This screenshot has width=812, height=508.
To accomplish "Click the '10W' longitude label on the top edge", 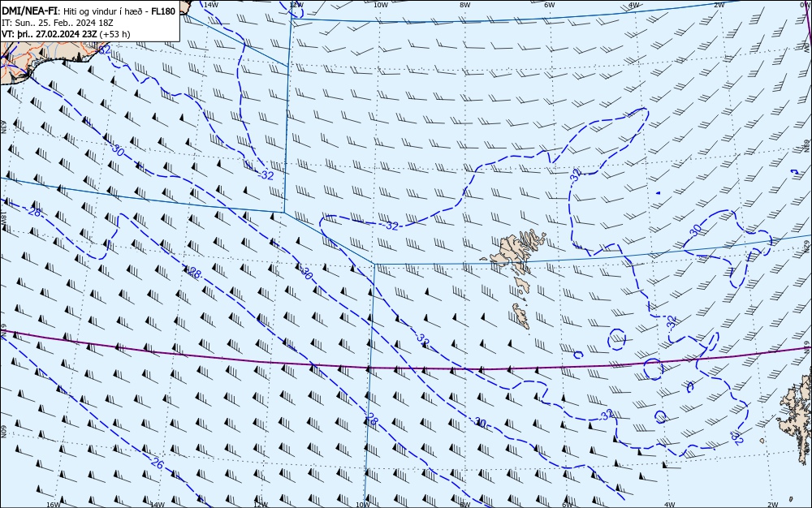I will tap(381, 5).
